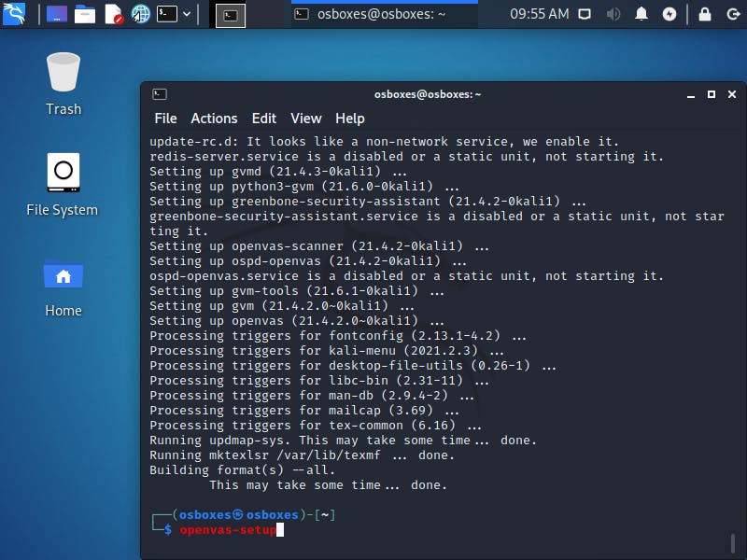Open the File menu in terminal
This screenshot has width=747, height=560.
pyautogui.click(x=165, y=119)
